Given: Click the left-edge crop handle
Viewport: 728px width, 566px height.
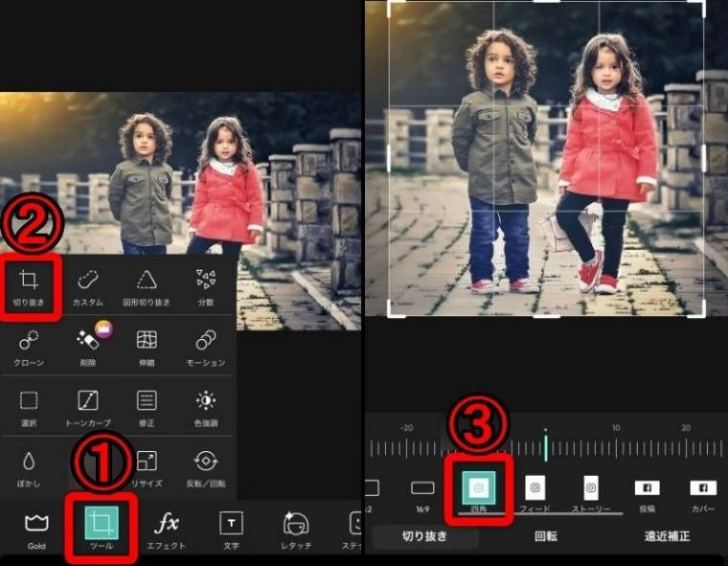Looking at the screenshot, I should (389, 158).
